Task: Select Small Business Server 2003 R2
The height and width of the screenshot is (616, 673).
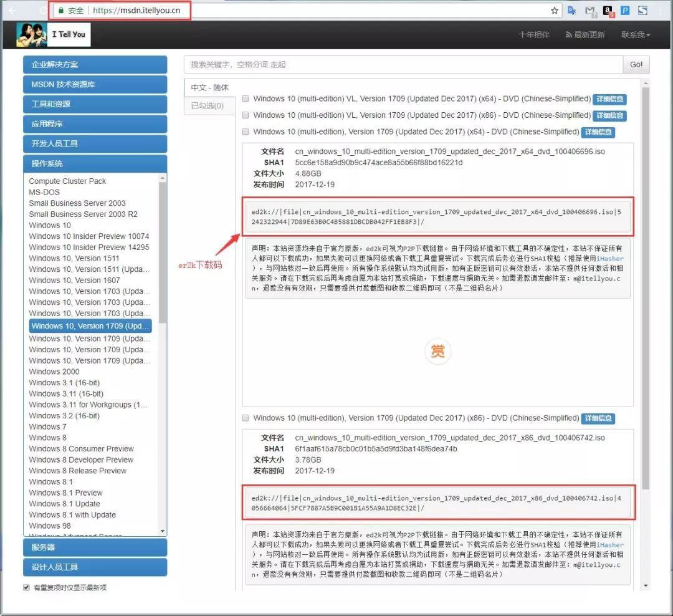Action: click(x=84, y=214)
